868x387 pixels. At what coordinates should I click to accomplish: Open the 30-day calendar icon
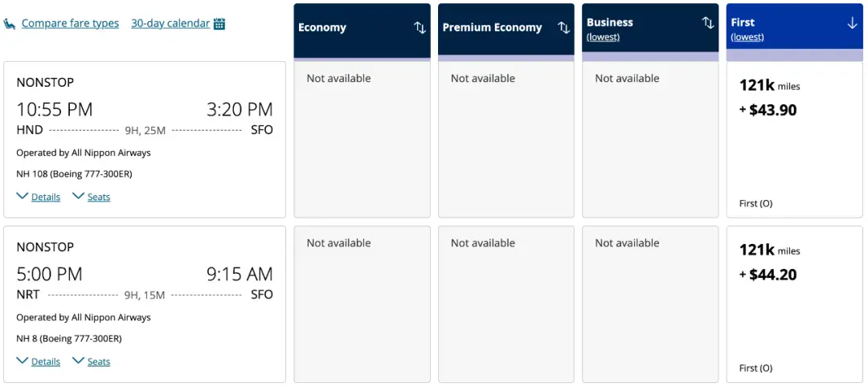219,24
